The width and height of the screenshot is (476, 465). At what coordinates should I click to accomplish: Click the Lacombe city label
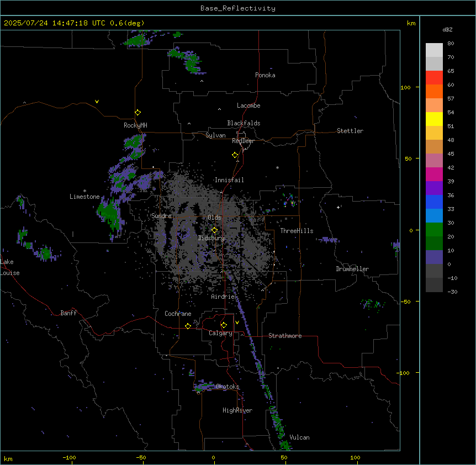point(248,105)
